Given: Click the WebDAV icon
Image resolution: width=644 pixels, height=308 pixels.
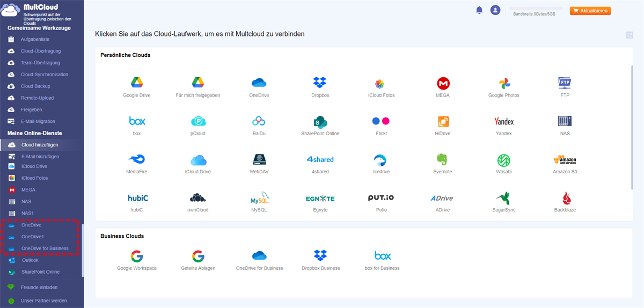Looking at the screenshot, I should click(x=259, y=159).
